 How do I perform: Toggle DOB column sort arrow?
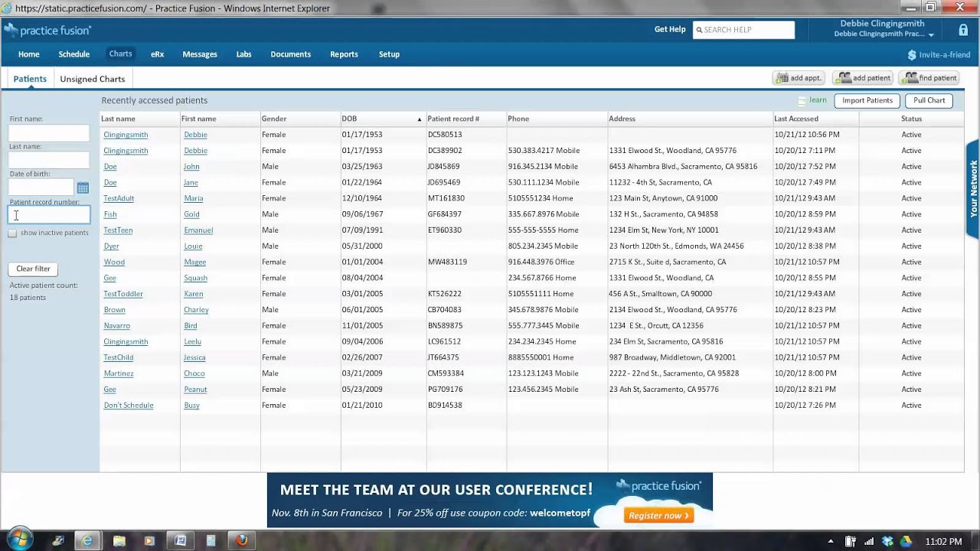pos(419,119)
